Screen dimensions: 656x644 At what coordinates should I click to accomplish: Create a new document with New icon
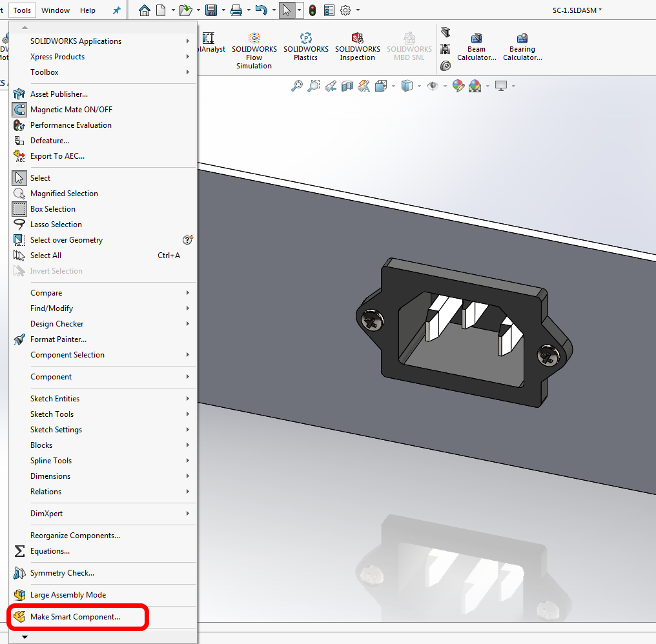(161, 10)
